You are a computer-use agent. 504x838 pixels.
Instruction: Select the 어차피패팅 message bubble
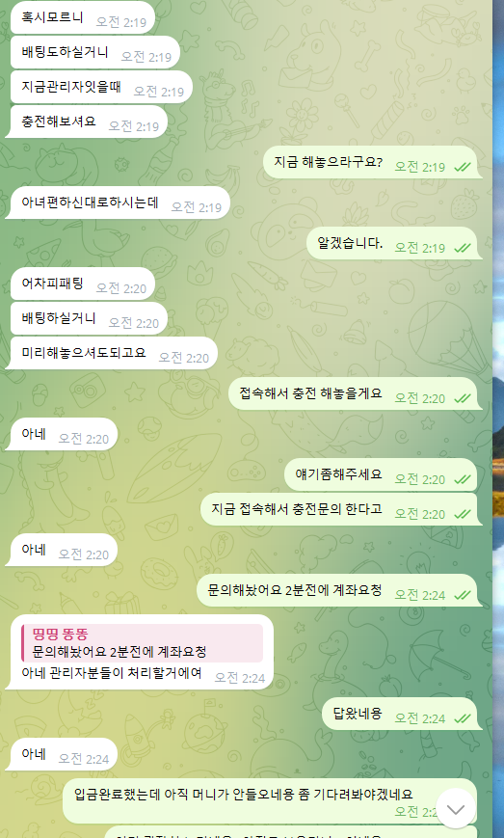pos(83,284)
